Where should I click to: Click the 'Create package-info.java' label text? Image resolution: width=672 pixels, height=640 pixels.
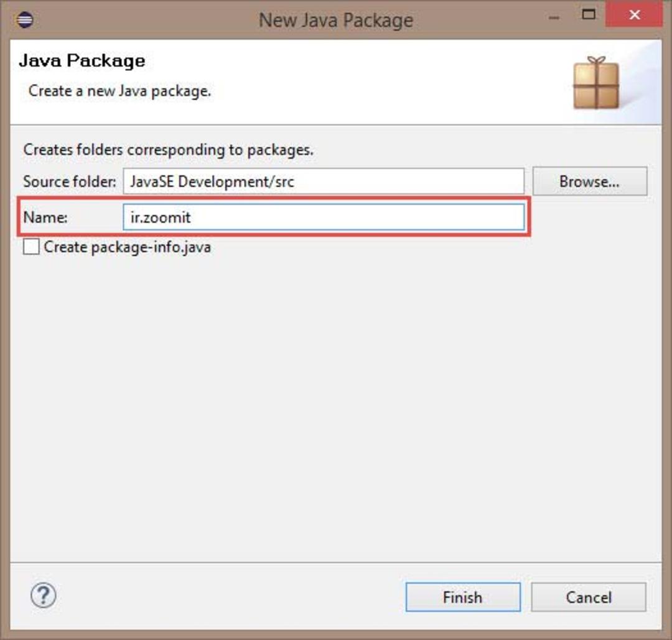128,247
